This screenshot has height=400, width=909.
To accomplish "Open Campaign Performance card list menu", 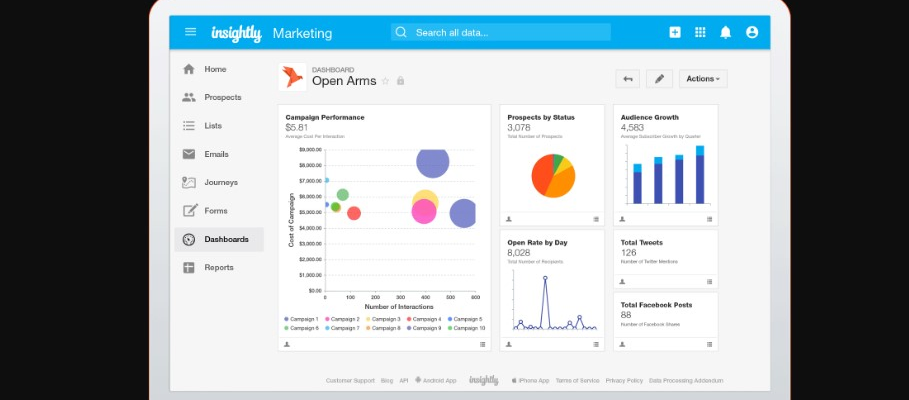I will (482, 344).
